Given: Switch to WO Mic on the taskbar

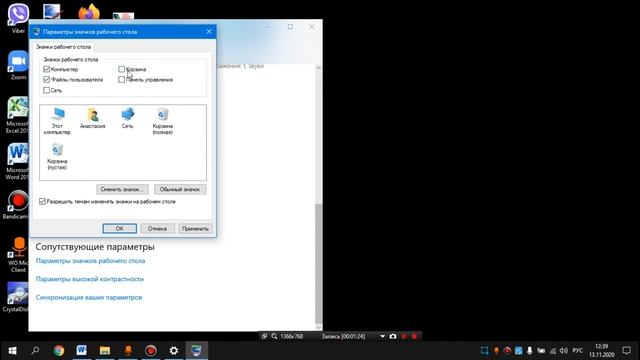Looking at the screenshot, I should 128,350.
